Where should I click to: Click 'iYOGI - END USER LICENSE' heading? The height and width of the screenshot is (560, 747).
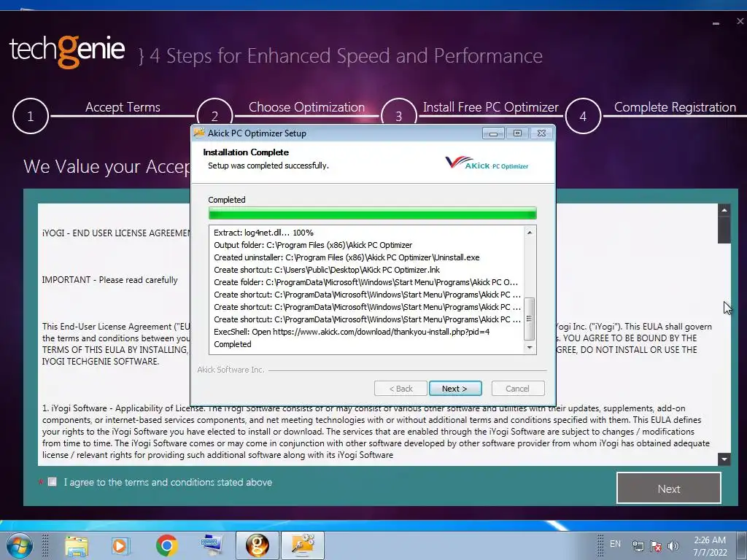(x=116, y=233)
